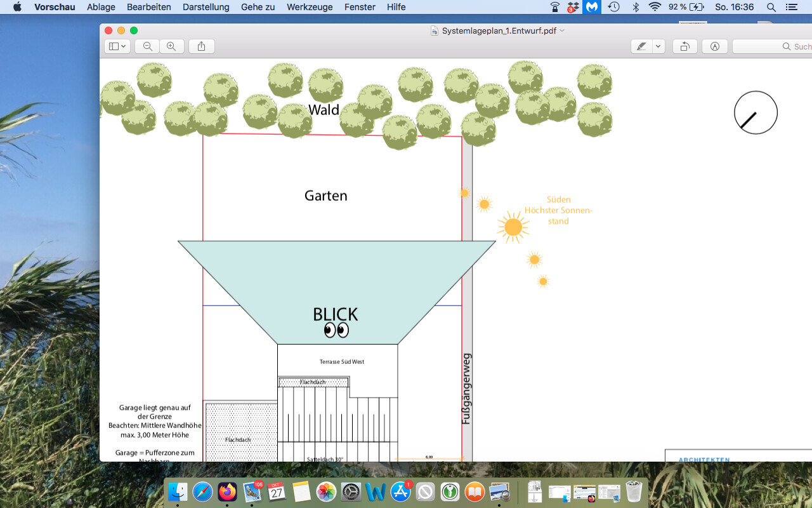Open the Wi-Fi status menu
Viewport: 812px width, 508px height.
[655, 7]
